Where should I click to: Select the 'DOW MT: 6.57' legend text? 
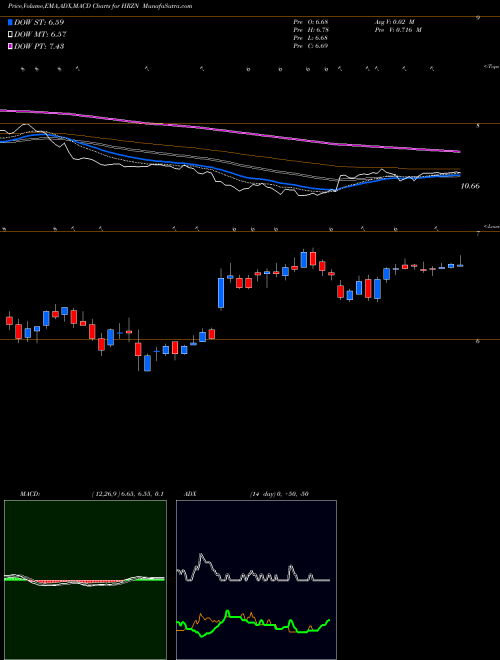point(40,35)
